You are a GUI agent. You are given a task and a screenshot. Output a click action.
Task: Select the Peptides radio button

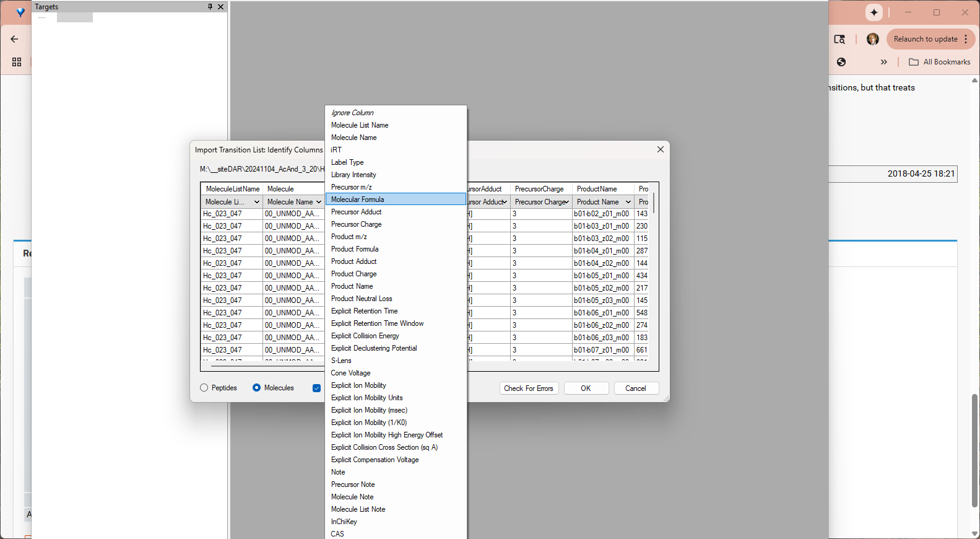[204, 388]
